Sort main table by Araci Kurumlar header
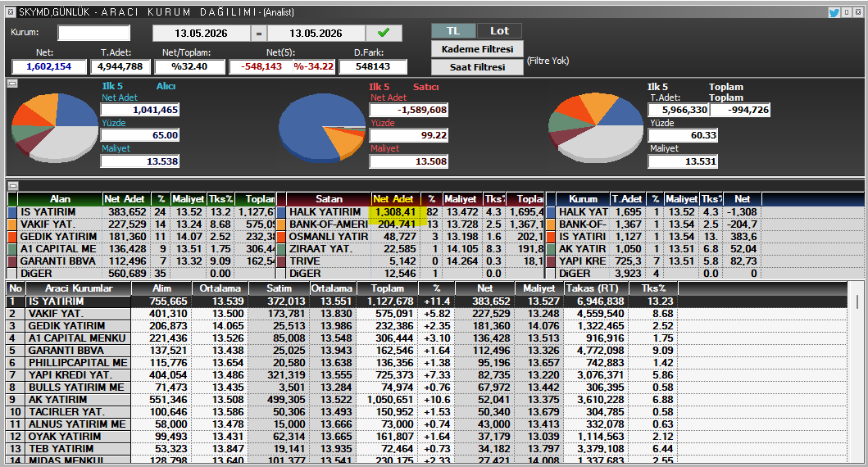868x467 pixels. pyautogui.click(x=78, y=288)
